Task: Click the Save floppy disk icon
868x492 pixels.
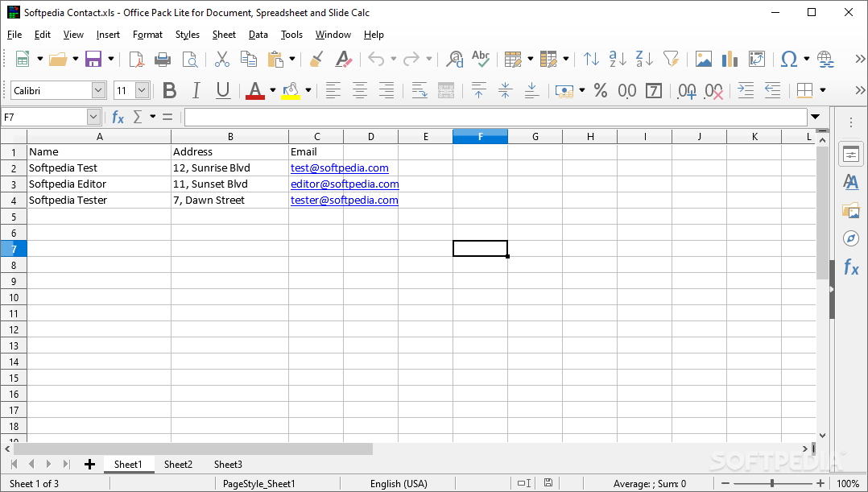Action: (x=93, y=59)
